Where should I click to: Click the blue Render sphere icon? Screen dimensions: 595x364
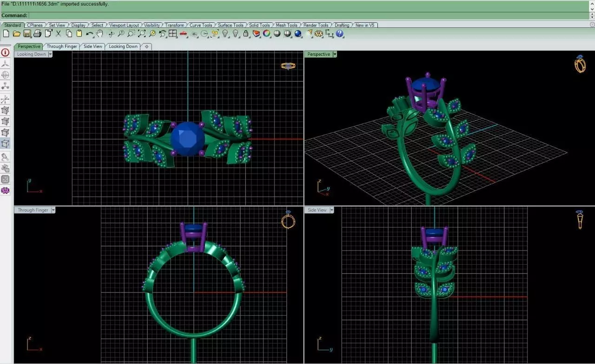[297, 33]
